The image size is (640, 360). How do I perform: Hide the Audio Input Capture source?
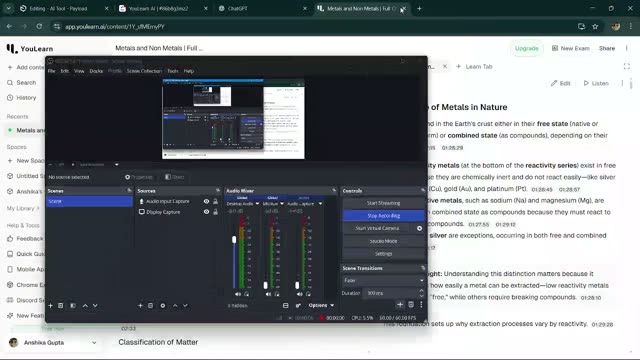click(x=207, y=201)
